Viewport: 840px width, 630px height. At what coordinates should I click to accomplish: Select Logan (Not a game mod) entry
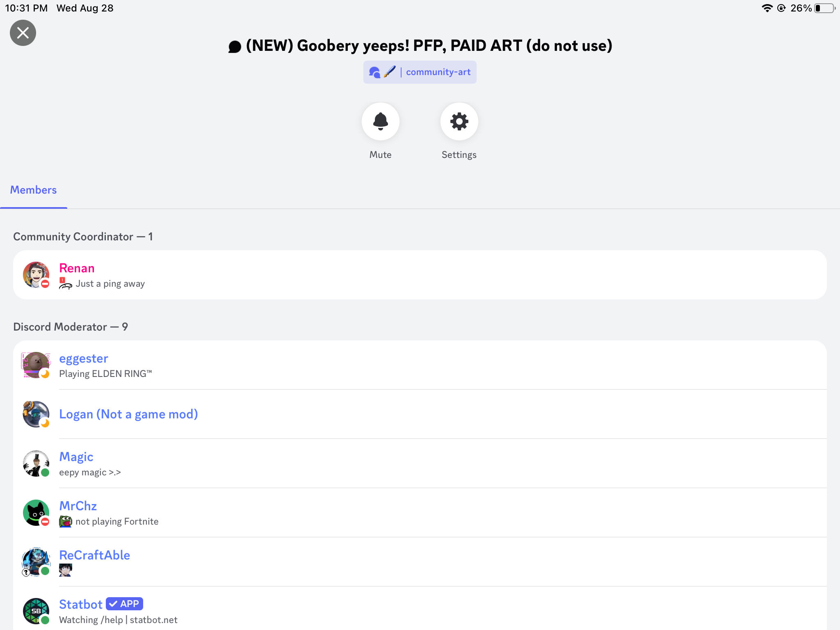420,414
